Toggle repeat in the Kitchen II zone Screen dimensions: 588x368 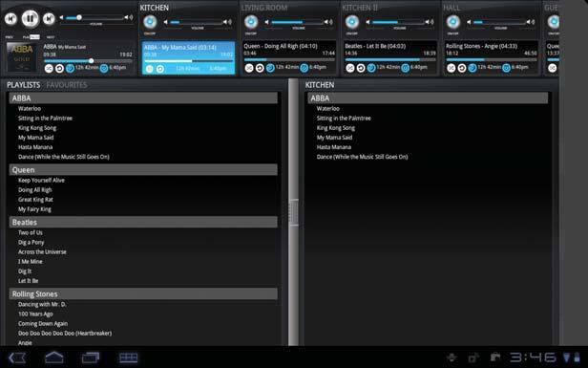coord(361,68)
